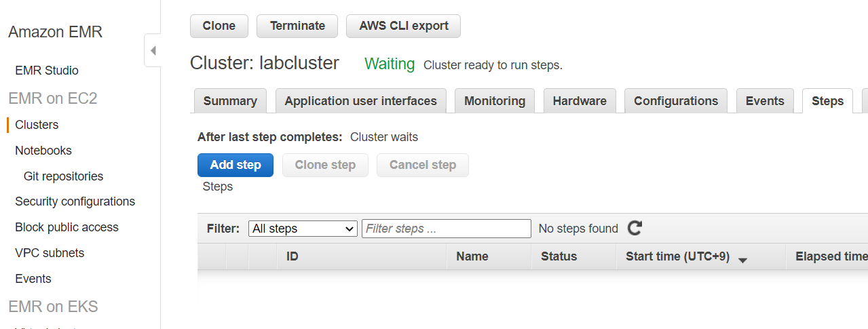Open the All steps filter dropdown

303,229
